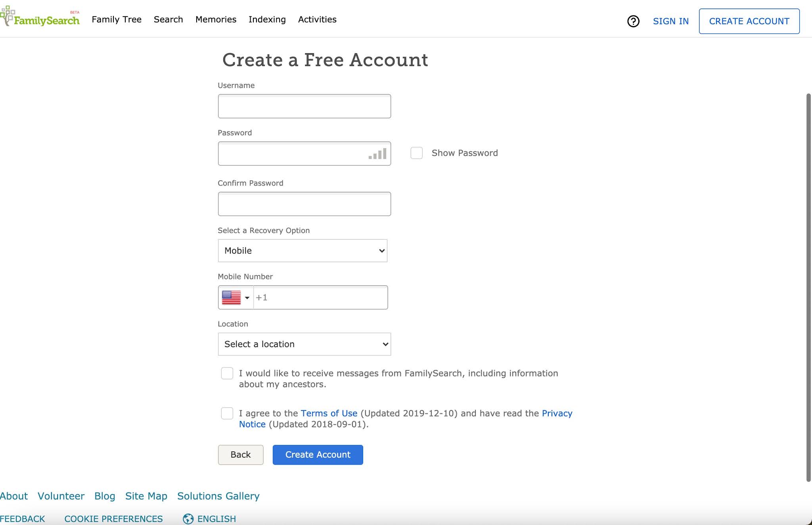Viewport: 812px width, 525px height.
Task: Open the country code arrow dropdown
Action: pos(247,298)
